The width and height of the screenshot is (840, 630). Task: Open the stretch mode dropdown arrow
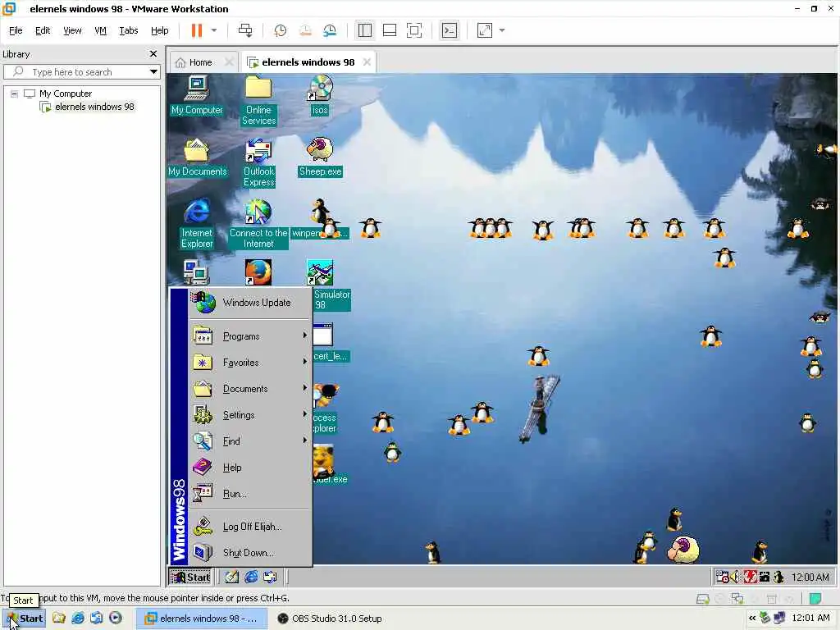point(502,30)
